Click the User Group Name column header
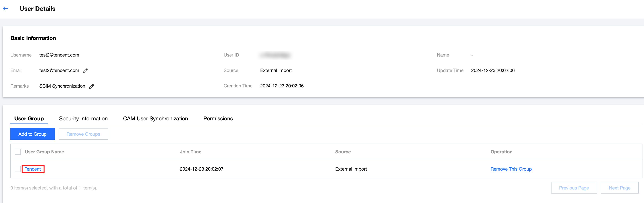This screenshot has height=203, width=644. click(x=44, y=152)
